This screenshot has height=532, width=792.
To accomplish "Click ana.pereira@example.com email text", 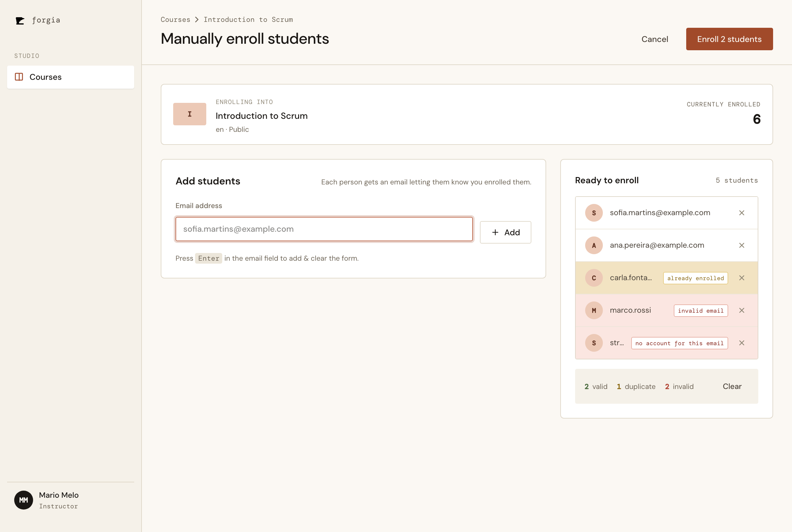I will click(657, 245).
